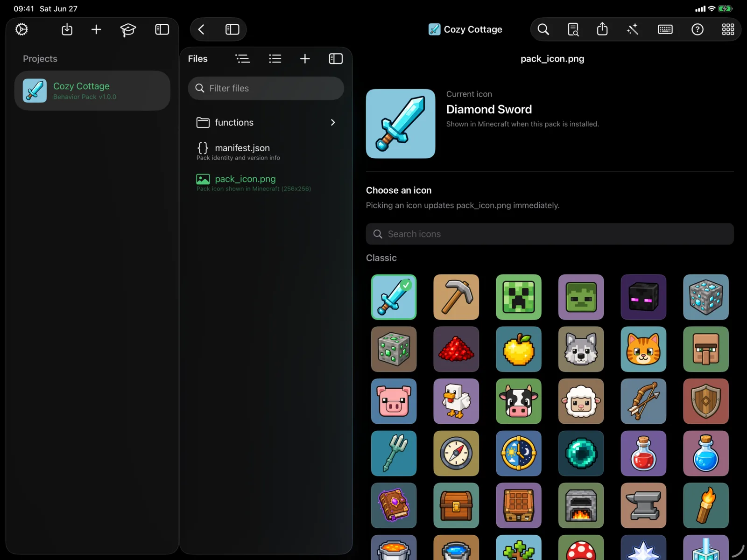Pick the torch icon
This screenshot has height=560, width=747.
click(x=706, y=505)
